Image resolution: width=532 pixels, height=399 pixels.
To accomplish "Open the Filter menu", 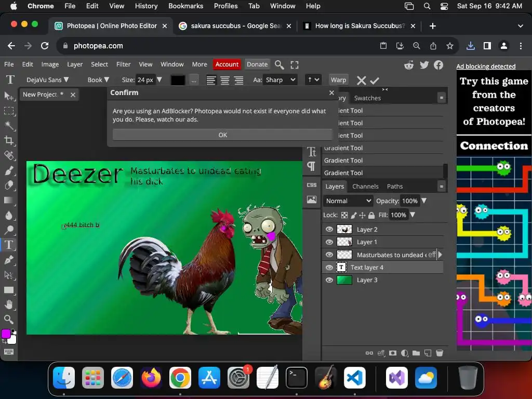I will point(123,64).
